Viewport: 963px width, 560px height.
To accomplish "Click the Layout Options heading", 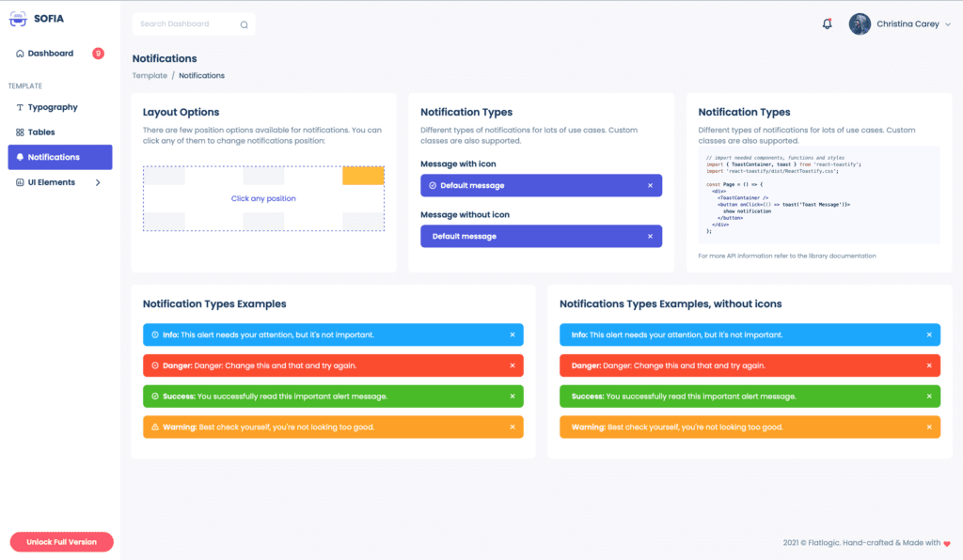I will [182, 112].
